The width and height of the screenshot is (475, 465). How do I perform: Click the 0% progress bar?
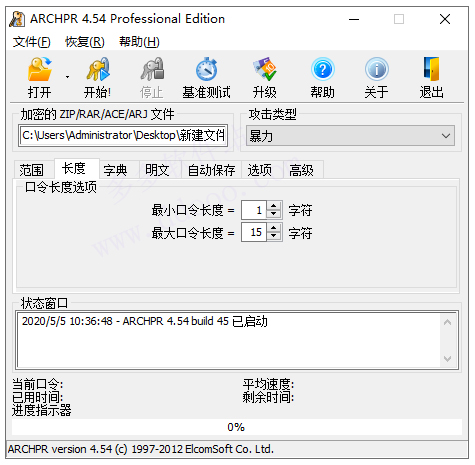click(x=237, y=427)
